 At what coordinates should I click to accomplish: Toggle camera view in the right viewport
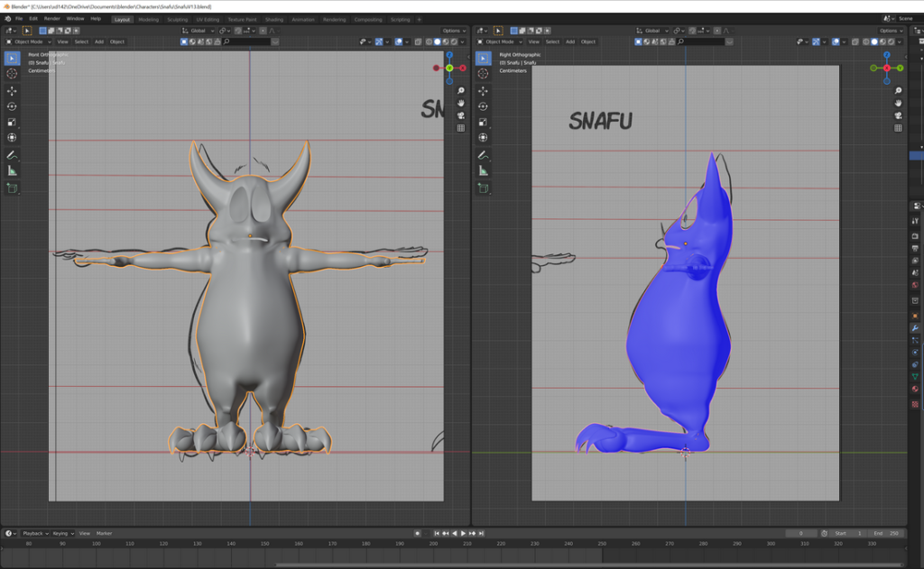coord(897,115)
